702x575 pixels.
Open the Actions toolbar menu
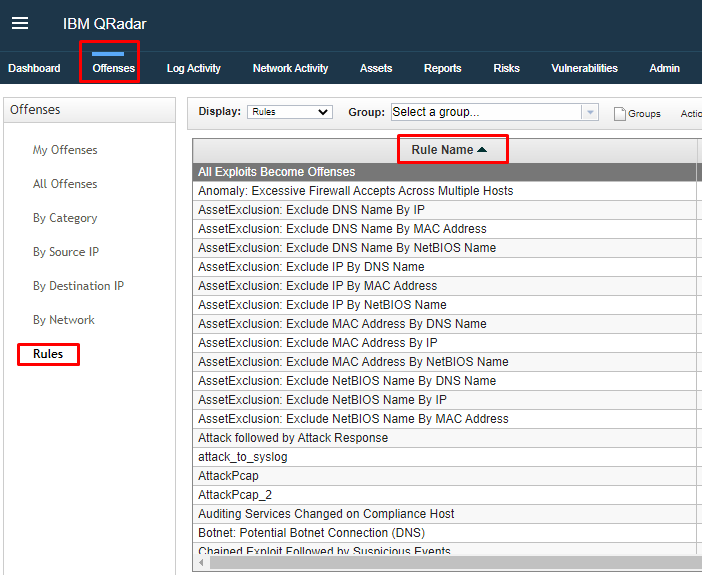pos(690,113)
